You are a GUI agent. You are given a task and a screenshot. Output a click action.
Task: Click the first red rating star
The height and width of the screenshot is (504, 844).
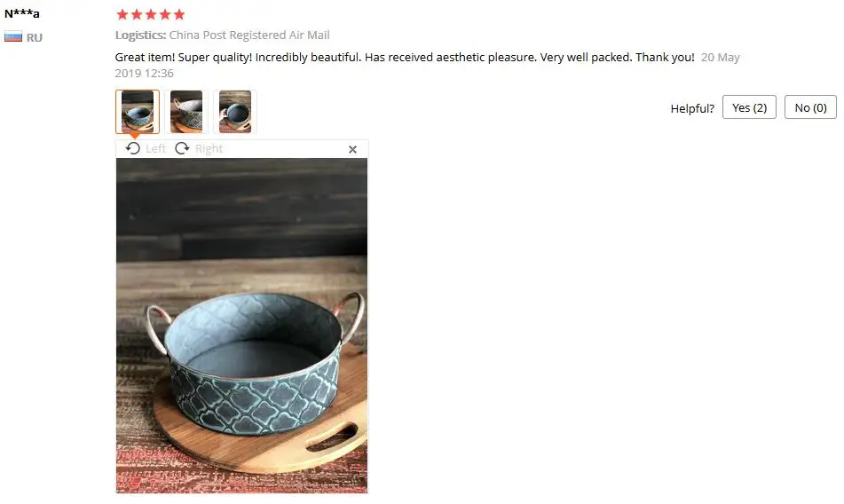[x=122, y=14]
